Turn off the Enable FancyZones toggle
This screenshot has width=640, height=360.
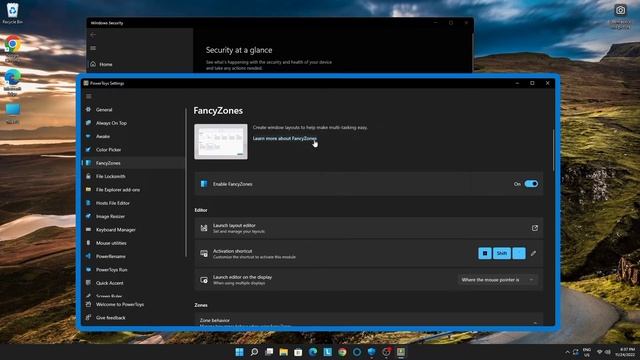531,184
